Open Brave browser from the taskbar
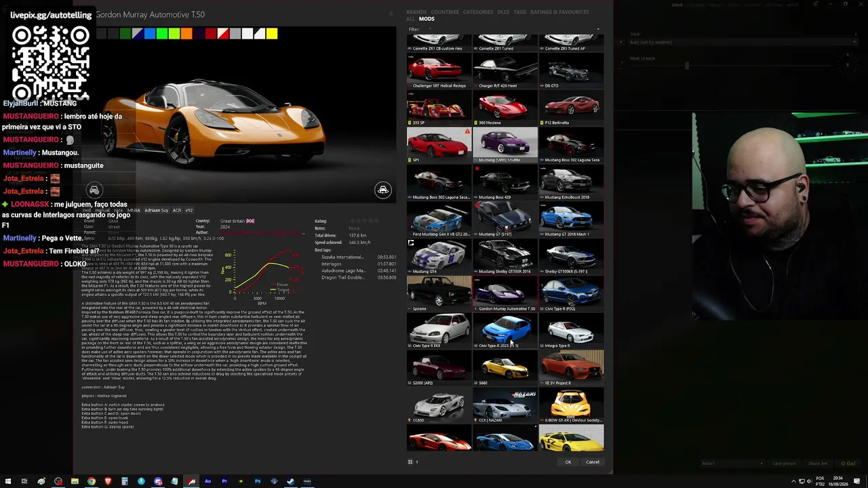The height and width of the screenshot is (488, 868). click(108, 481)
